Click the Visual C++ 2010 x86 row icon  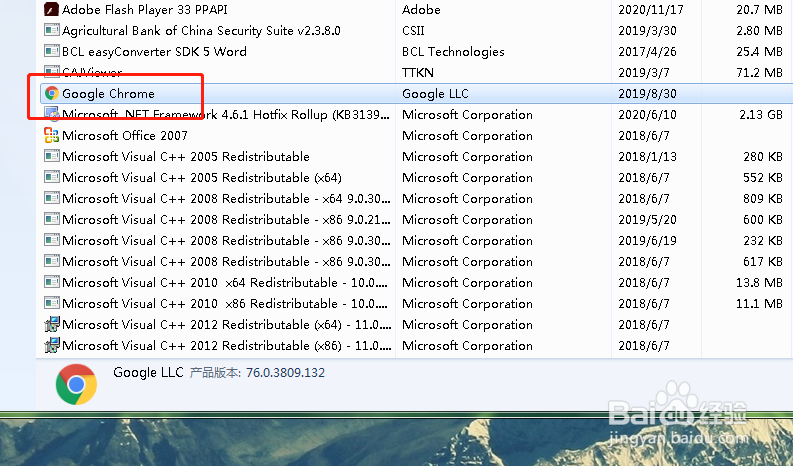[x=52, y=303]
